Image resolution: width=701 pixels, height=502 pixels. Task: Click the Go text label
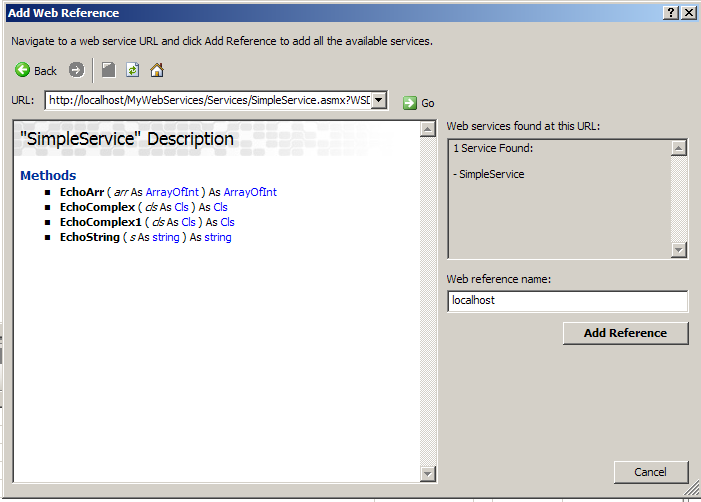tap(428, 103)
